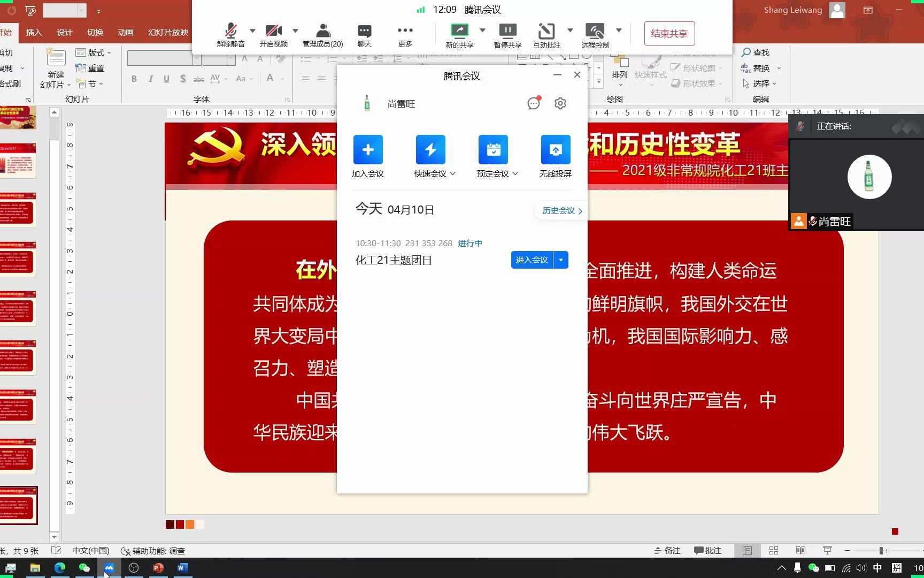Click Enter Meeting button for 化工21主题团日
Screen dimensions: 924x578
532,260
